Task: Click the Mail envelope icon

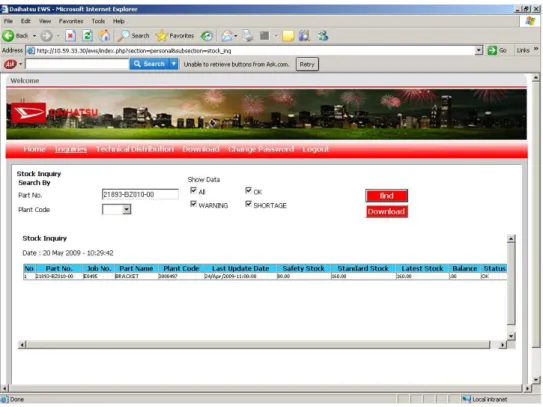Action: click(227, 36)
